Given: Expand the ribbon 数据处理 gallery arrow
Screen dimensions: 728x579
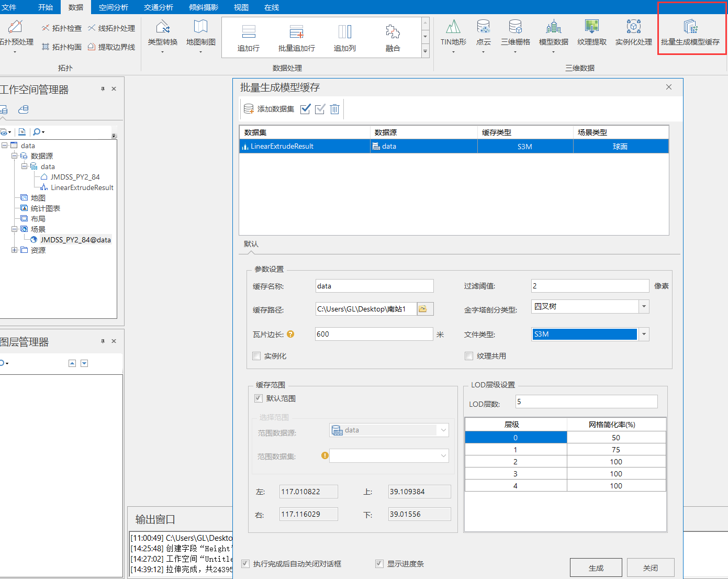Looking at the screenshot, I should point(425,51).
